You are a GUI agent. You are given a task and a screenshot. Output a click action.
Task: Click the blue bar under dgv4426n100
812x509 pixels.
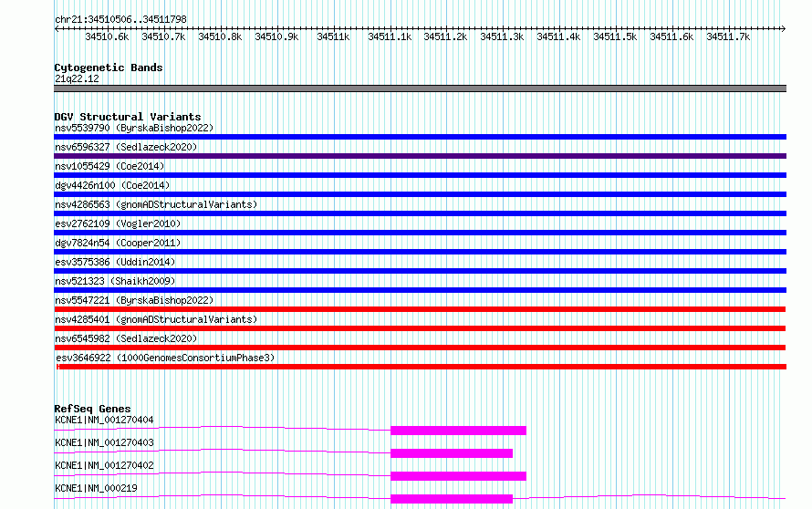pos(420,194)
